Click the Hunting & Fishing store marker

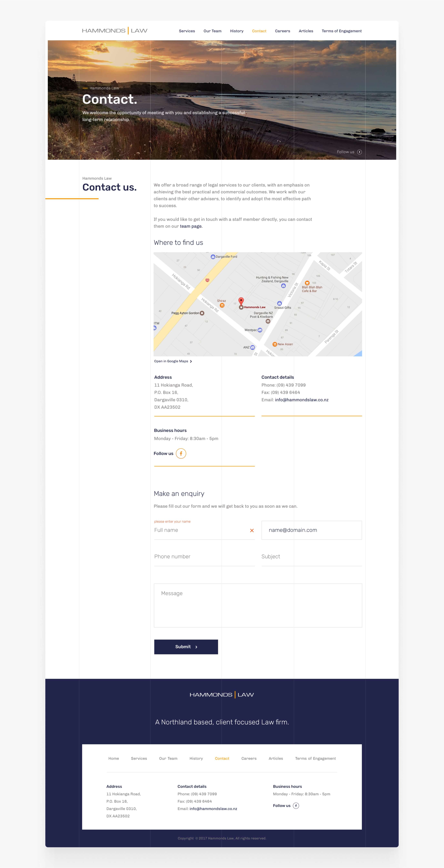(x=283, y=286)
